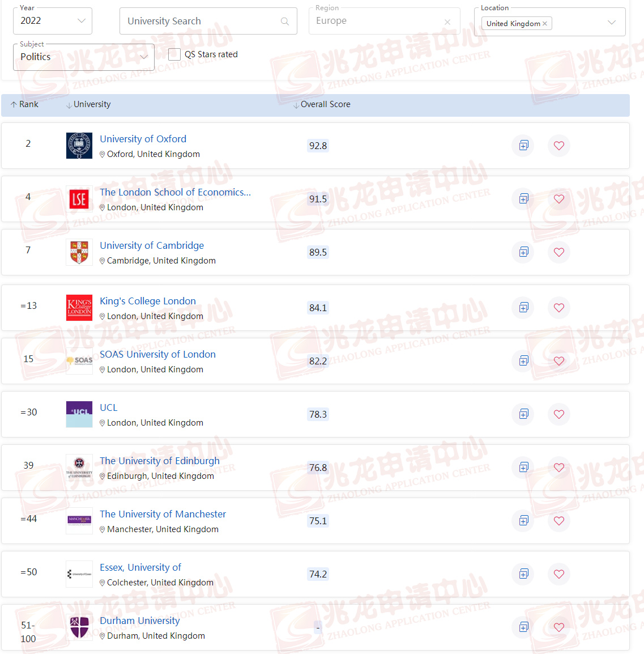Sort the table by Overall Score
This screenshot has height=654, width=644.
pos(323,104)
